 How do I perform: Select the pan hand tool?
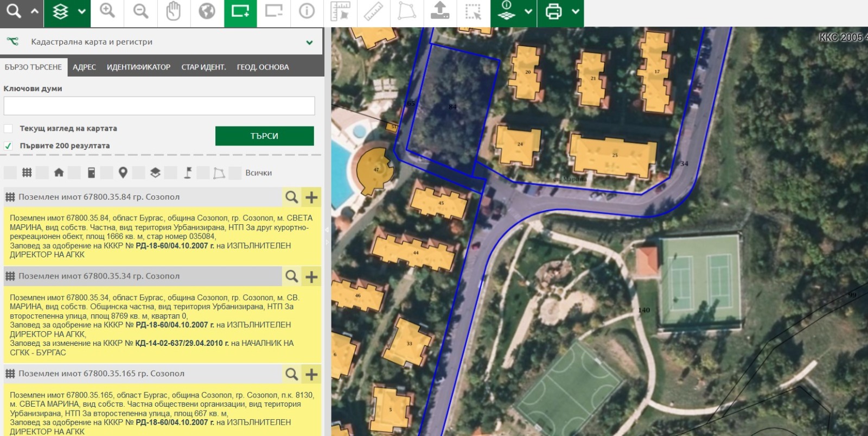pos(174,11)
